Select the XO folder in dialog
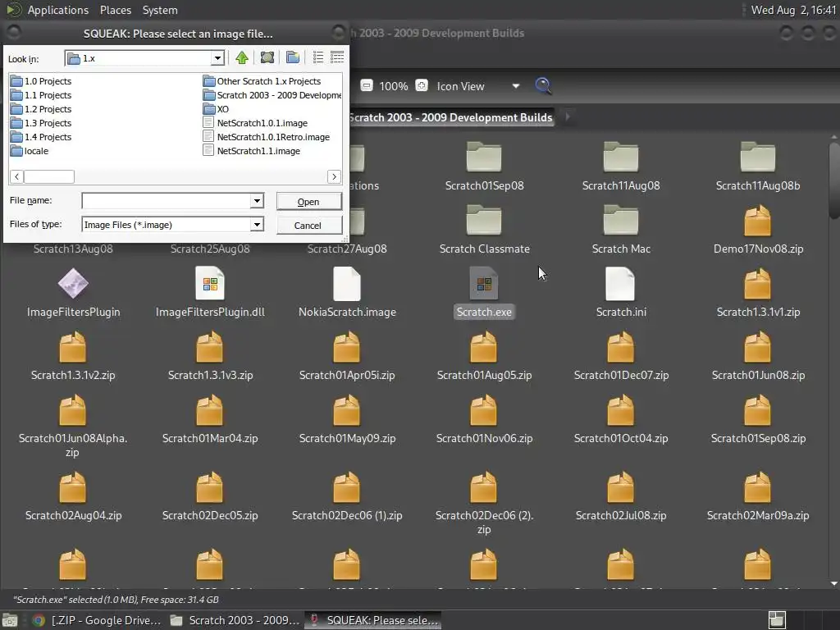The height and width of the screenshot is (630, 840). pos(216,109)
